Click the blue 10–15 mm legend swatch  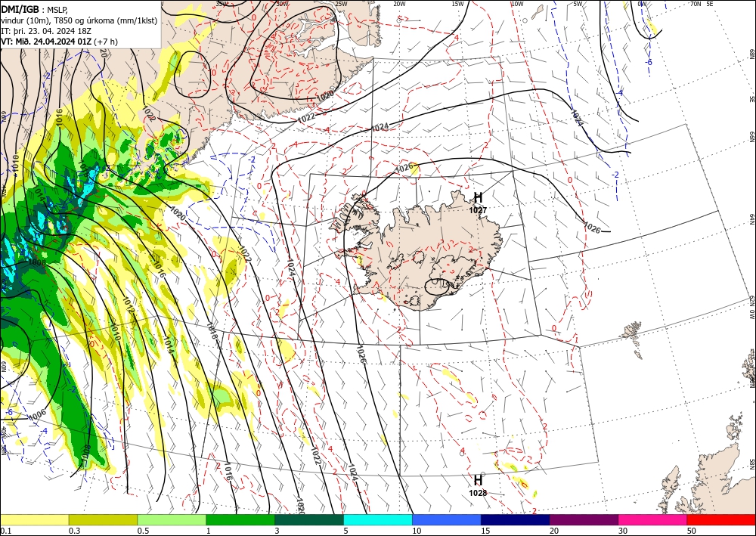(447, 519)
